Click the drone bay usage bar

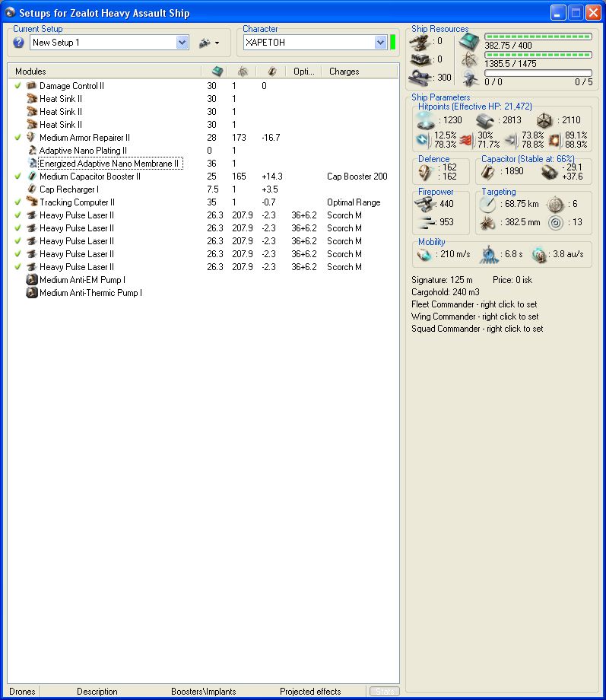tap(538, 73)
